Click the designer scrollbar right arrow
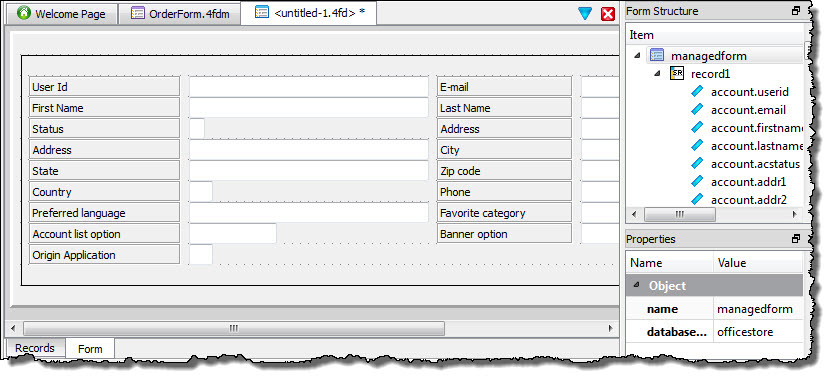831x378 pixels. (x=610, y=328)
